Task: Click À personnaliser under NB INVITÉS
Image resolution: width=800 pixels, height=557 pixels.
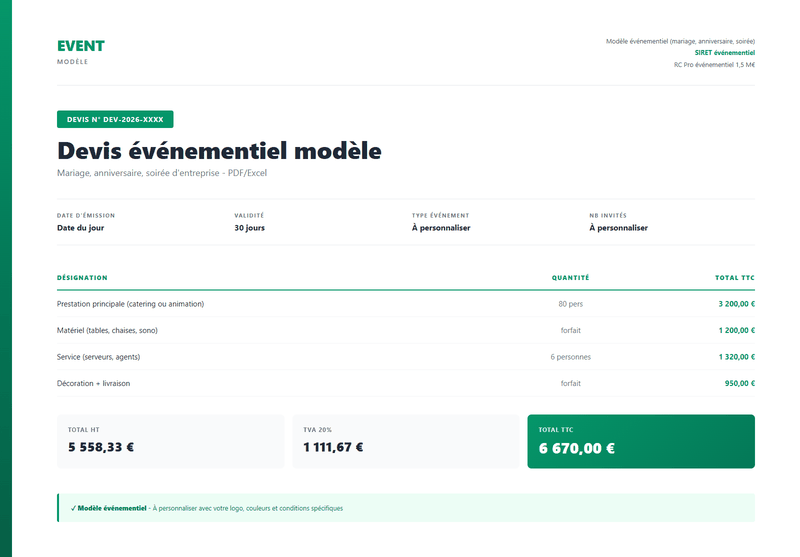Action: [x=618, y=228]
